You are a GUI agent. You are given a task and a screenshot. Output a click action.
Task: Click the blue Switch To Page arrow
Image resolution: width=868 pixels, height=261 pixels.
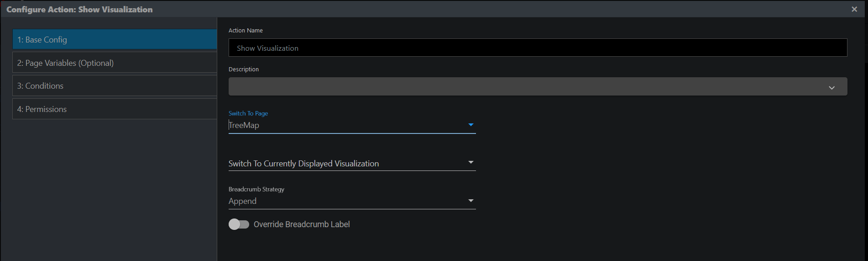pos(471,125)
